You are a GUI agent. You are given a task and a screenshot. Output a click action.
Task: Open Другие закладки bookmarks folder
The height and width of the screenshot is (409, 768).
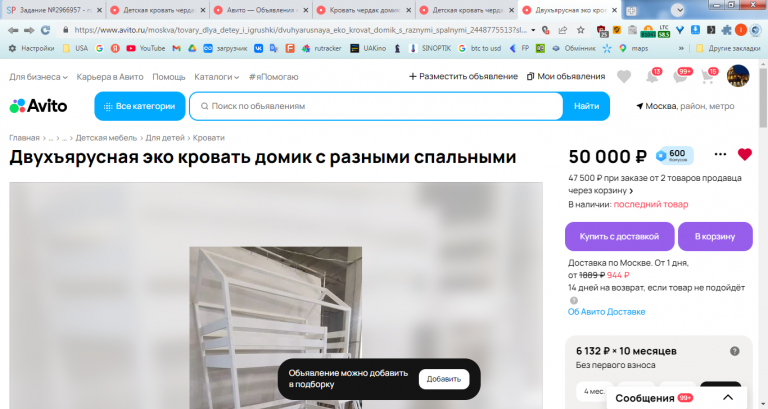pos(728,48)
